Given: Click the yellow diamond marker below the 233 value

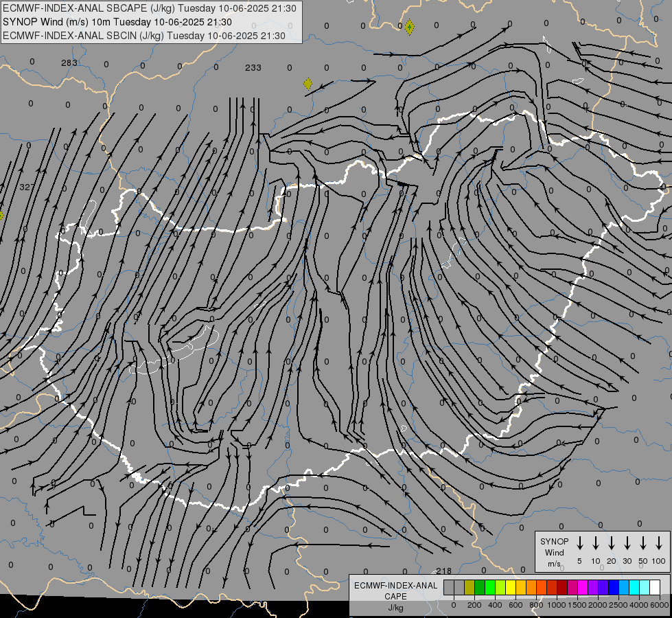Looking at the screenshot, I should 308,84.
